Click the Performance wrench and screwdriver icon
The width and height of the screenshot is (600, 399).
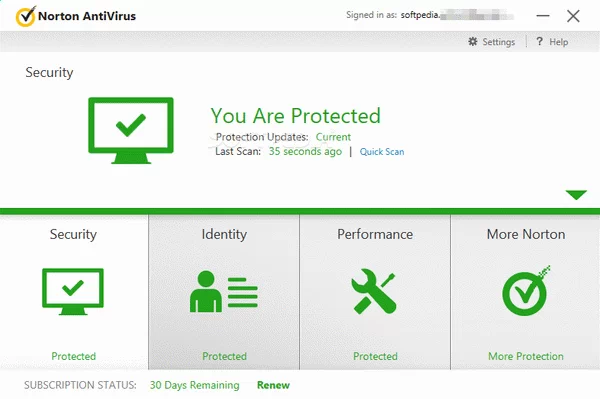click(374, 292)
